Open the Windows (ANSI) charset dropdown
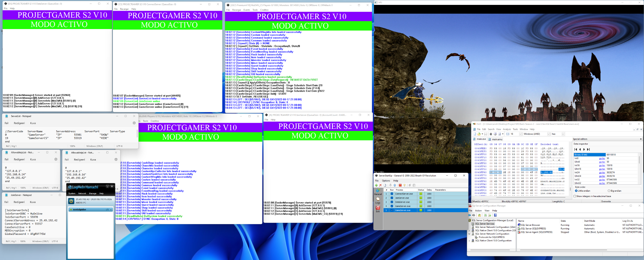 tap(548, 134)
